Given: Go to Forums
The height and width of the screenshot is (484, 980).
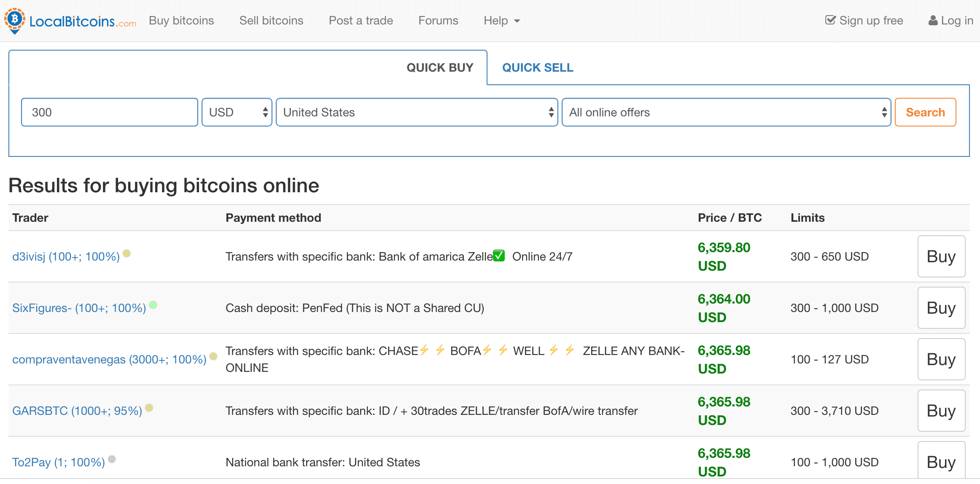Looking at the screenshot, I should pos(438,21).
